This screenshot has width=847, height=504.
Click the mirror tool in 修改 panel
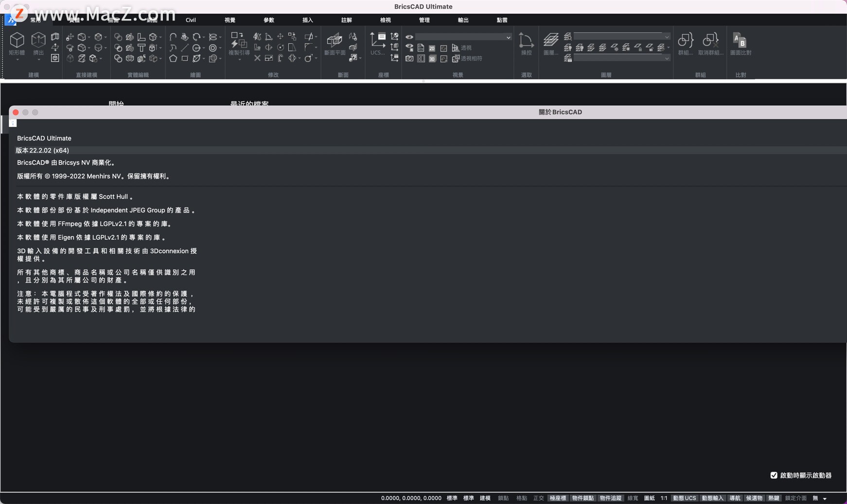[257, 36]
